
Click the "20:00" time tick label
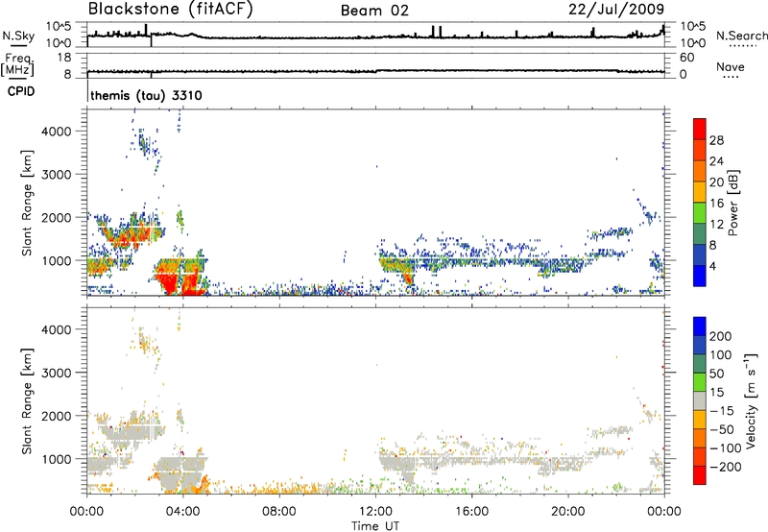click(x=568, y=512)
